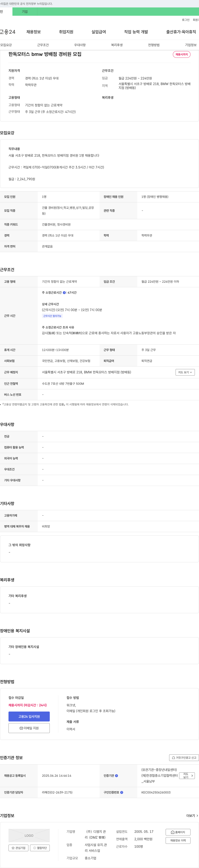Open the 기업 tab in the top bar

click(x=25, y=11)
